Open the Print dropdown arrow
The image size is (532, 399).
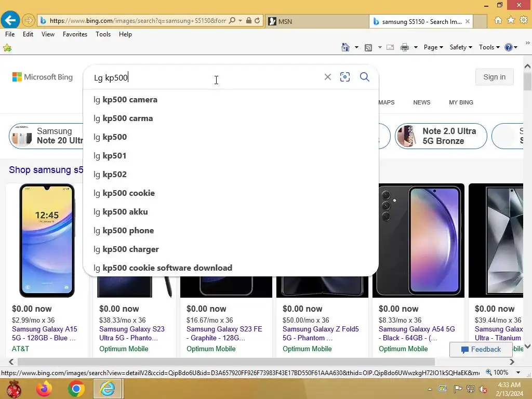416,47
